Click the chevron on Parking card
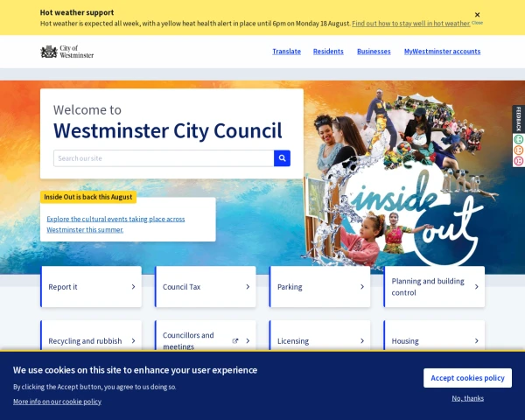Screen dimensions: 525x420 click(x=362, y=287)
